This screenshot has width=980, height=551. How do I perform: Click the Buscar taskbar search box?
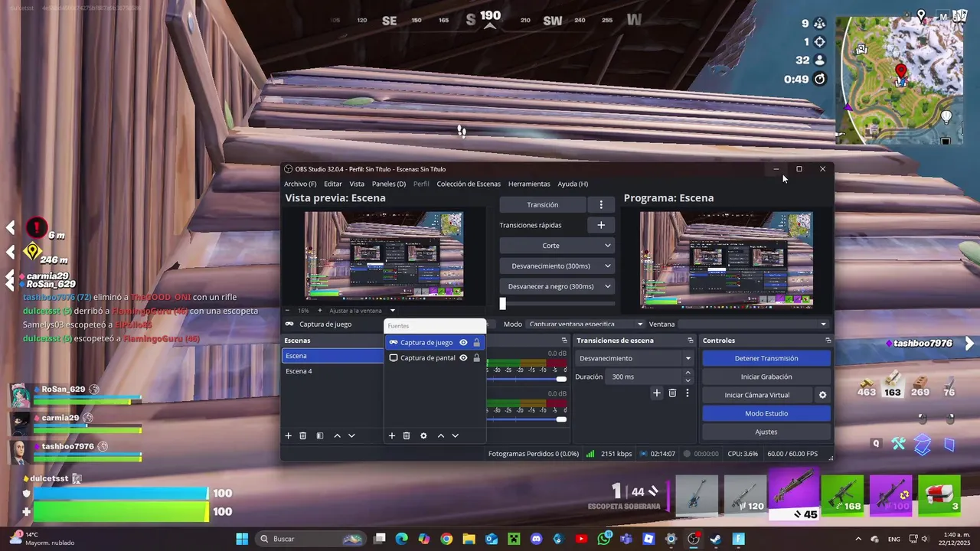click(312, 539)
